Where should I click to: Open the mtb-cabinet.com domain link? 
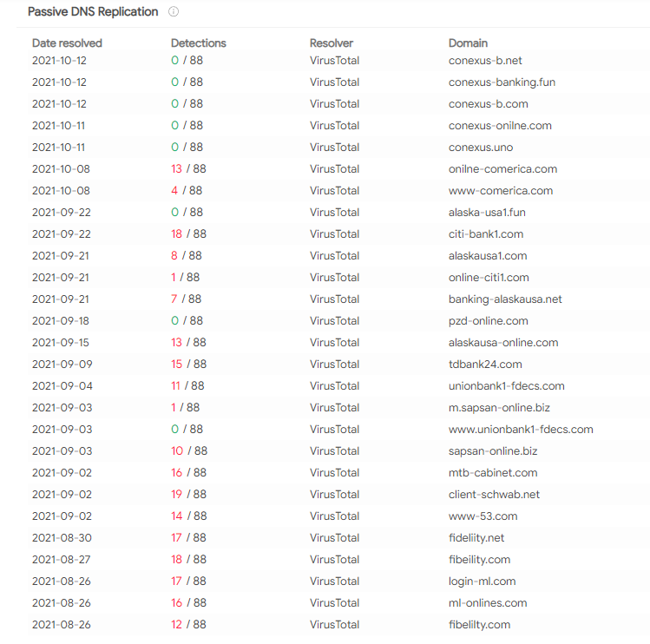[493, 473]
